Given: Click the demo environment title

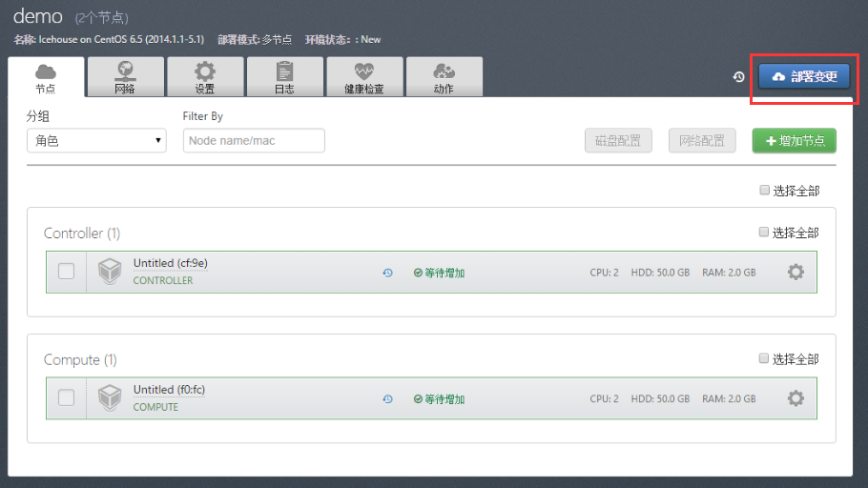Looking at the screenshot, I should 37,16.
